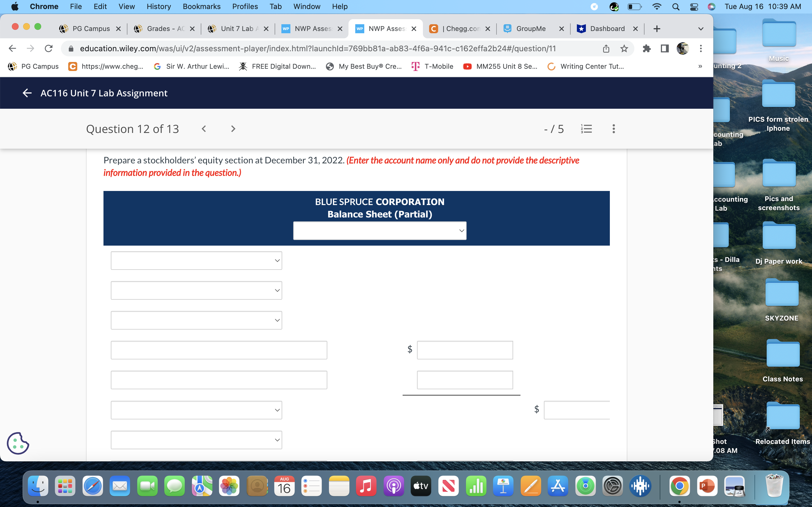The width and height of the screenshot is (812, 507).
Task: Click the first dollar amount input field
Action: coord(464,350)
